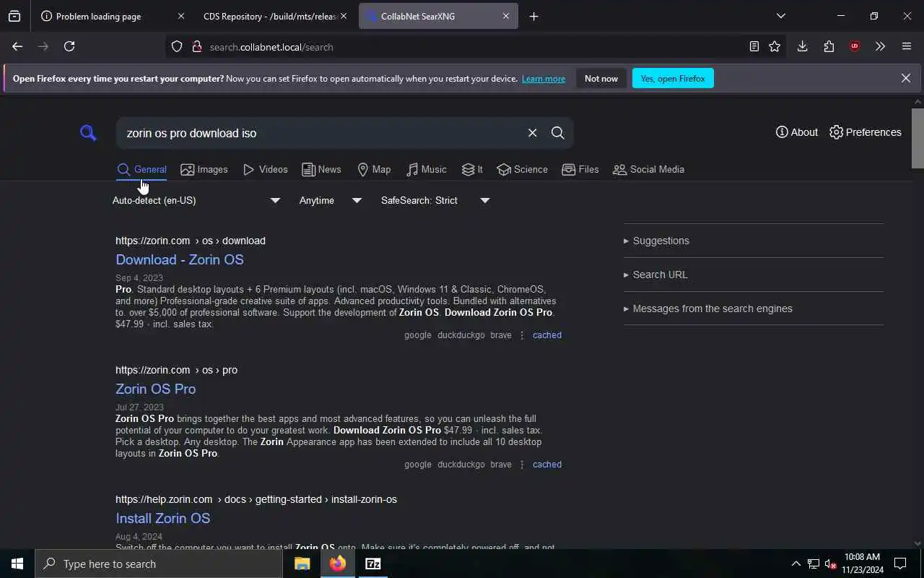This screenshot has width=924, height=578.
Task: Switch to the Social Media category
Action: (648, 169)
